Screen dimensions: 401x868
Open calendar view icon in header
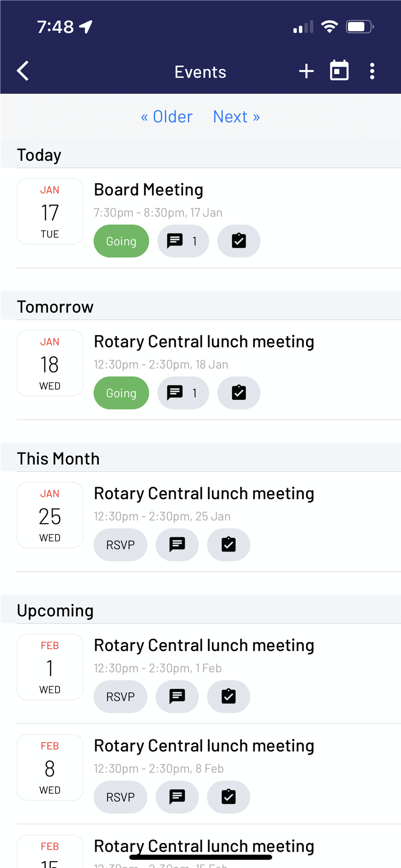(x=339, y=71)
